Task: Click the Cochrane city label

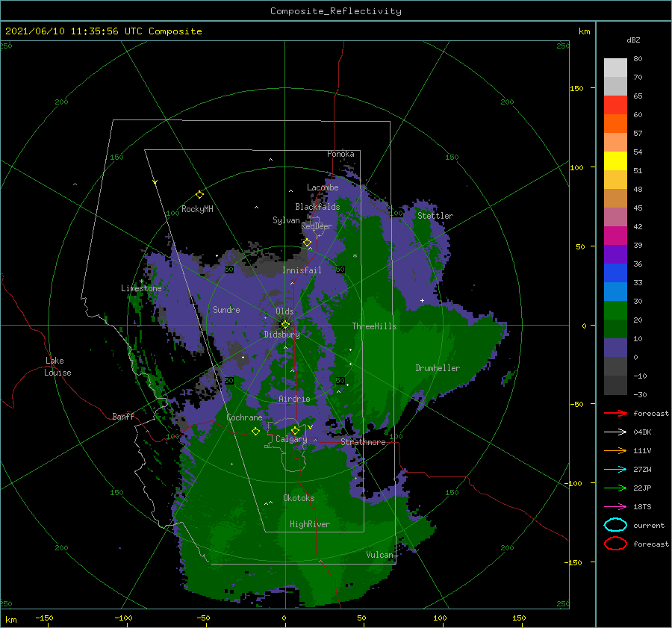Action: pyautogui.click(x=244, y=417)
